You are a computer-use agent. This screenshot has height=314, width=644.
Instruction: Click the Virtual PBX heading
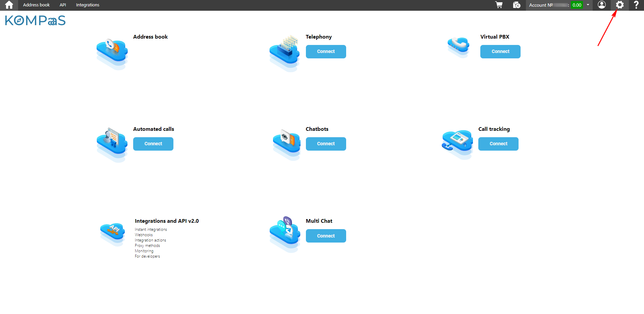495,37
